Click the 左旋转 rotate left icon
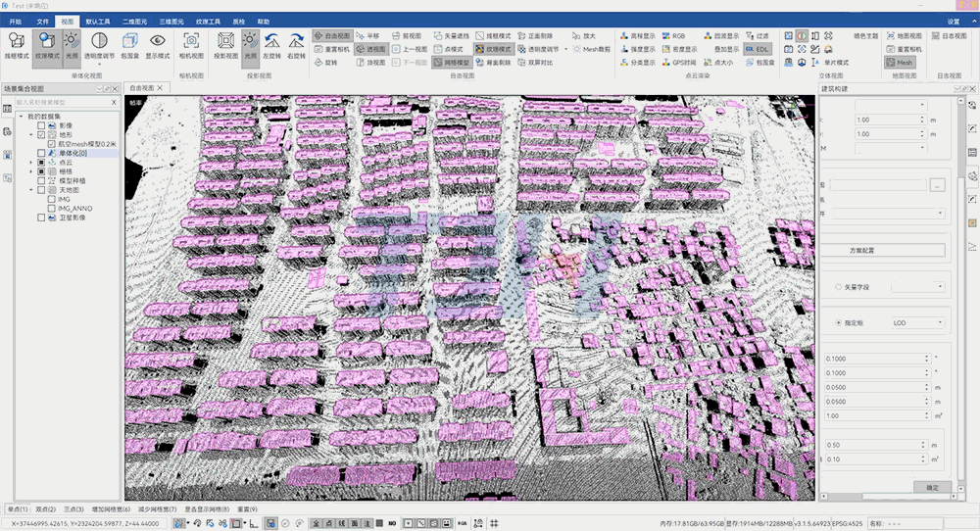 (271, 44)
